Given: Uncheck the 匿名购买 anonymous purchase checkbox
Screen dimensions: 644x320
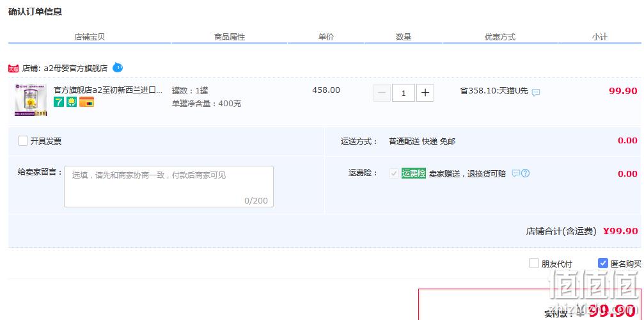Looking at the screenshot, I should pos(602,263).
